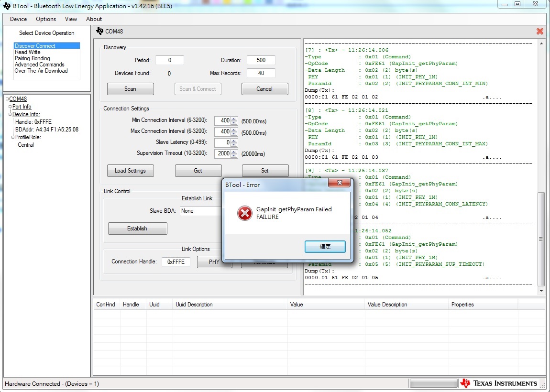550x392 pixels.
Task: Click the Establish button
Action: pos(137,228)
